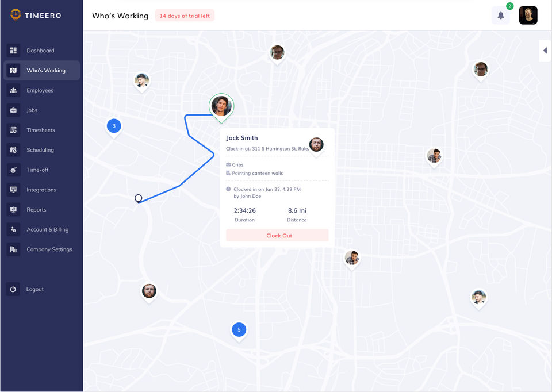Click the Dashboard sidebar icon
Viewport: 552px width, 392px height.
click(x=13, y=51)
